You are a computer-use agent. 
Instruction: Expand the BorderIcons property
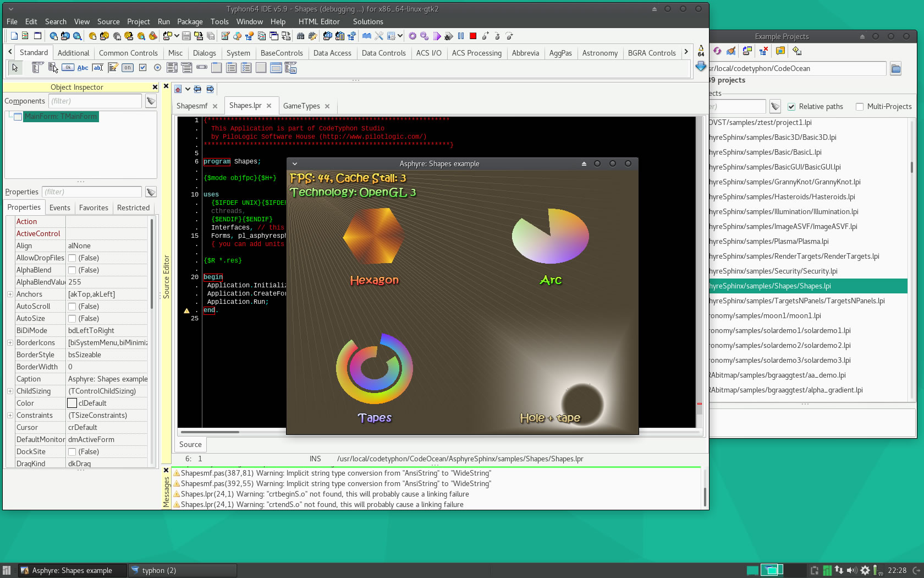[x=10, y=343]
